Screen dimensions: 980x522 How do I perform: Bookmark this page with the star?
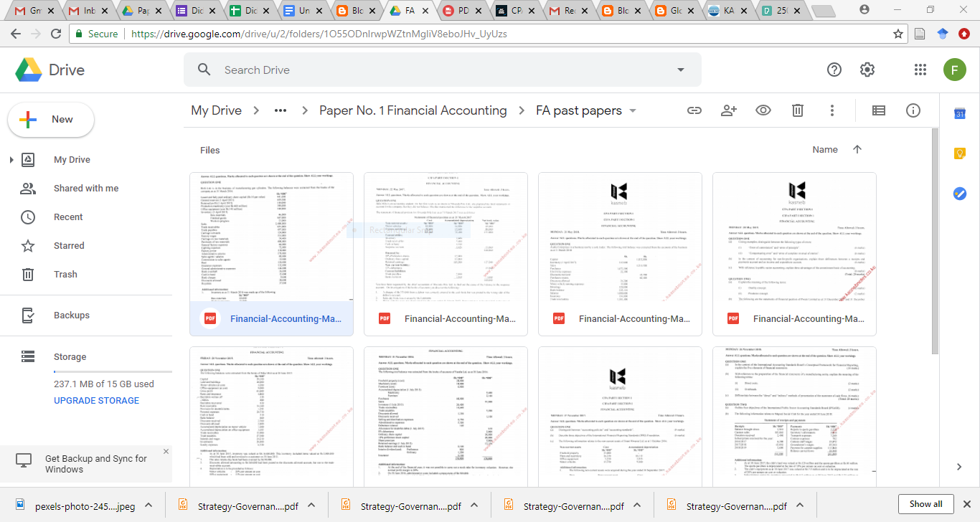[x=898, y=33]
